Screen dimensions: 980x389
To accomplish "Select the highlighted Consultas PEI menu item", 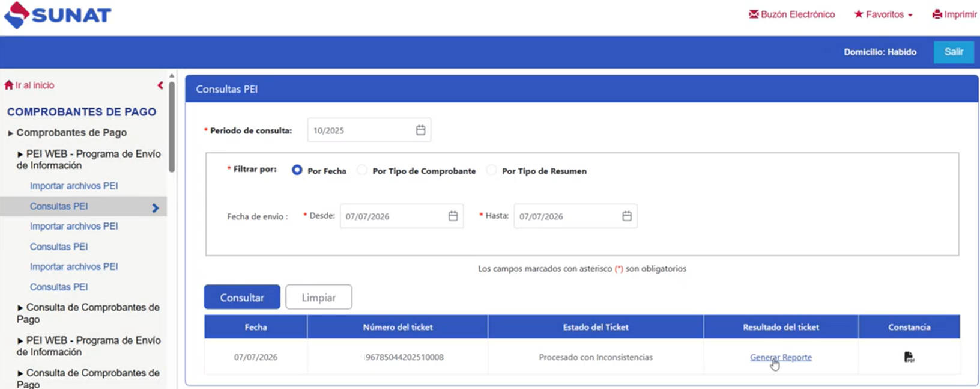I will tap(83, 206).
